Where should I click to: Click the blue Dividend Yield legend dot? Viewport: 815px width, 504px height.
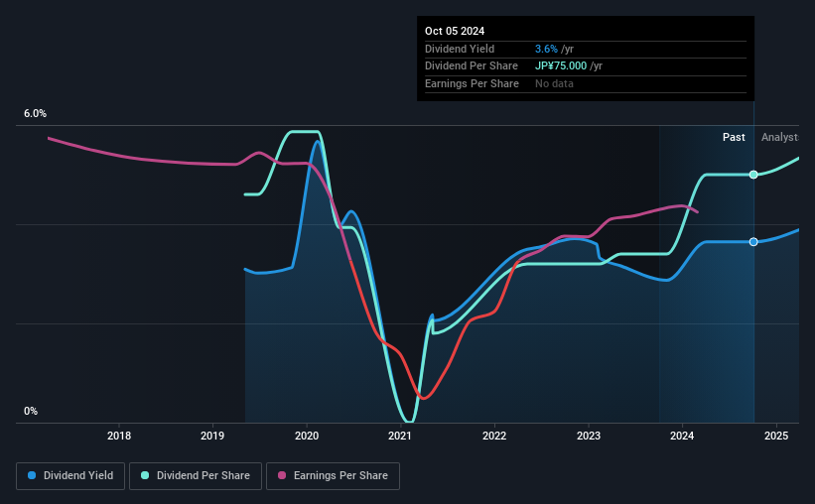pyautogui.click(x=32, y=475)
